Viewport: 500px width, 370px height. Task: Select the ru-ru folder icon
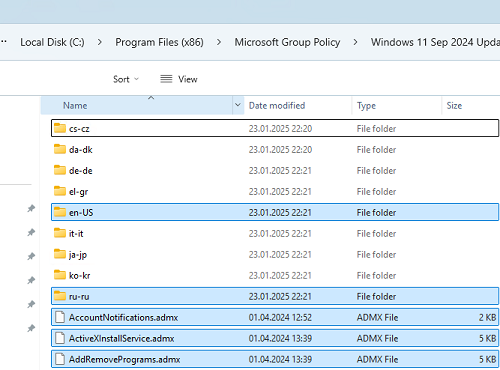click(60, 296)
